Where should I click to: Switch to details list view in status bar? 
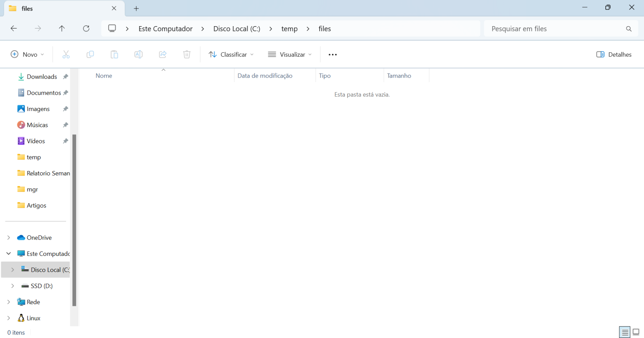point(625,332)
